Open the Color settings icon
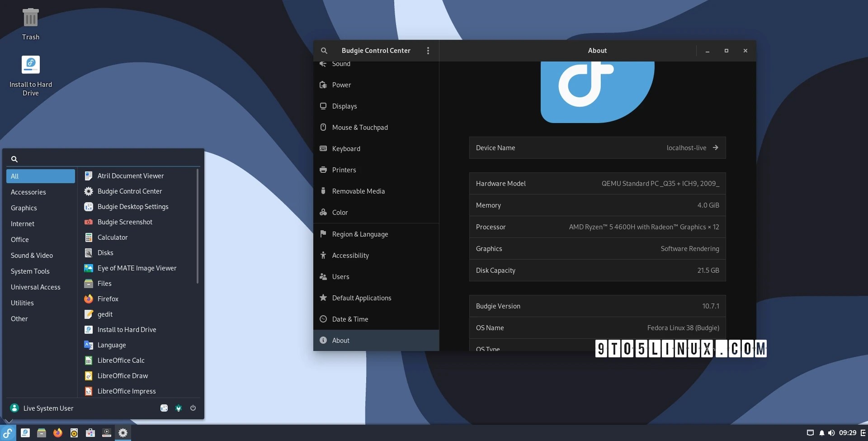This screenshot has height=441, width=868. click(323, 212)
